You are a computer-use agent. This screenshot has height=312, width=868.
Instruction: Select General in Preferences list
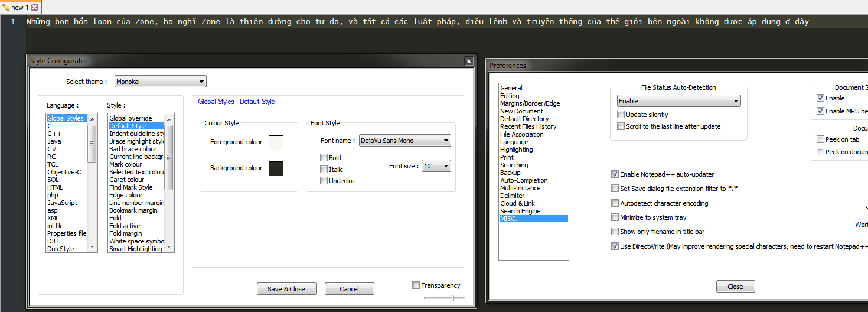click(511, 88)
